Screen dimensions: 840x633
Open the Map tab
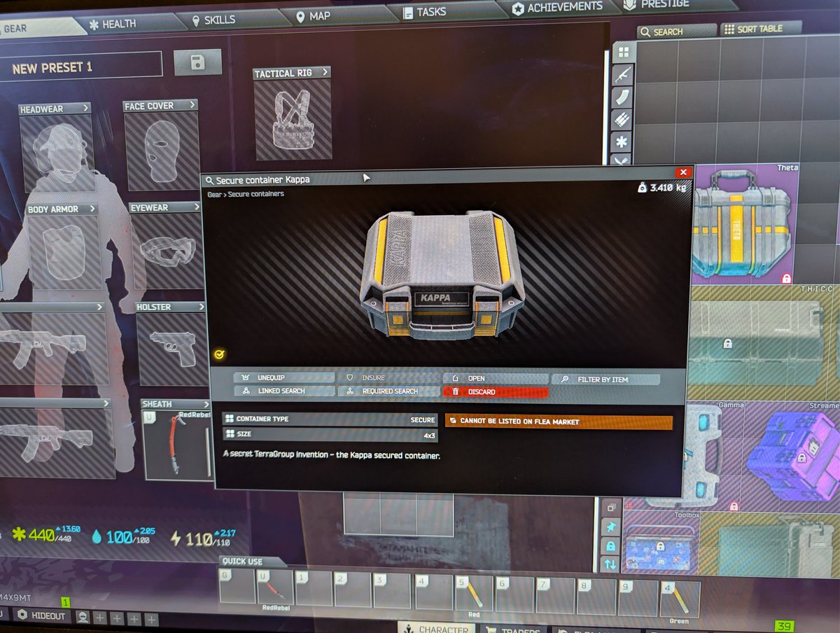[x=314, y=15]
